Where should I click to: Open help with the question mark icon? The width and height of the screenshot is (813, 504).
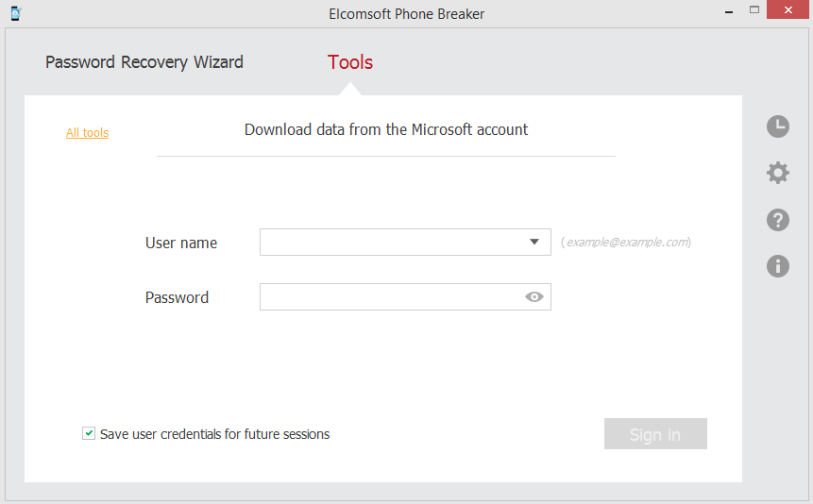click(778, 220)
